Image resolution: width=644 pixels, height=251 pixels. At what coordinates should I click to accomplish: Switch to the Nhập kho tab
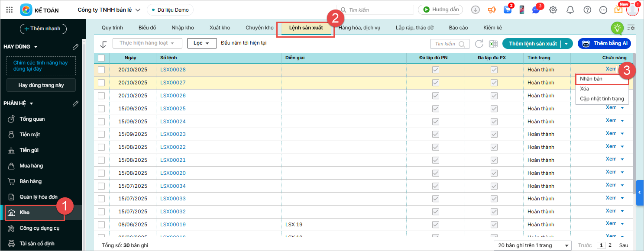tap(183, 28)
